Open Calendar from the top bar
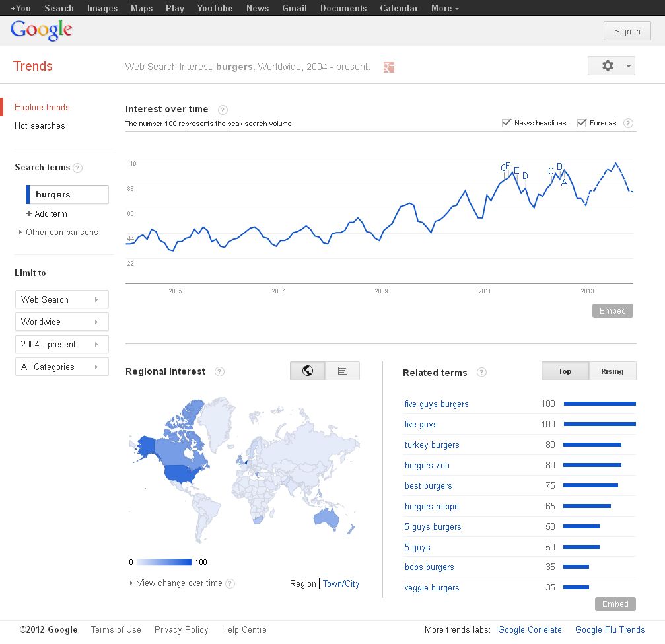Screen dimensions: 665x644 (399, 8)
